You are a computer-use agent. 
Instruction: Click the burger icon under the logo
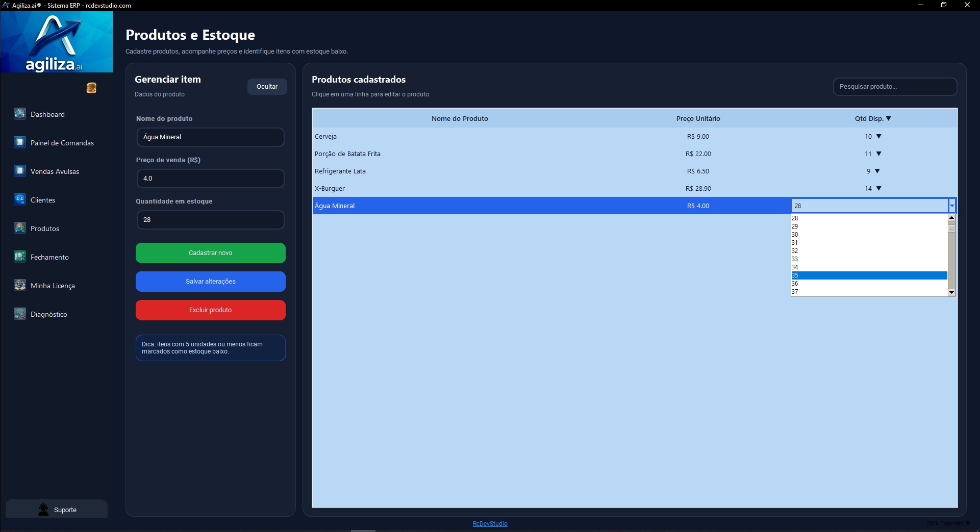pyautogui.click(x=91, y=88)
